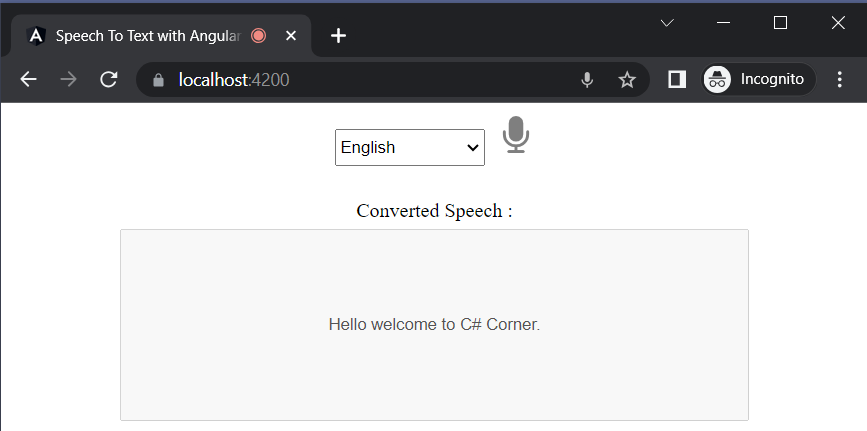Close the Speech To Text tab
Viewport: 867px width, 431px height.
tap(291, 36)
